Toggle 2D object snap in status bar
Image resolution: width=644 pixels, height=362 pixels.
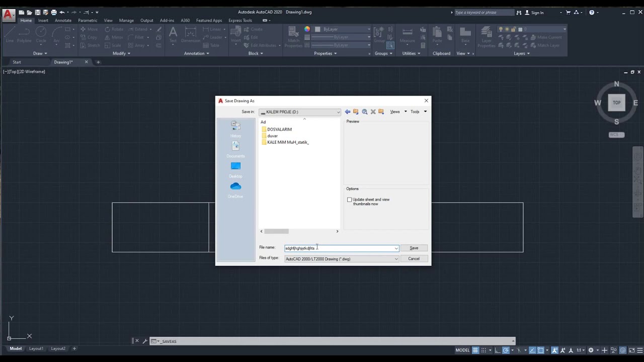click(541, 350)
